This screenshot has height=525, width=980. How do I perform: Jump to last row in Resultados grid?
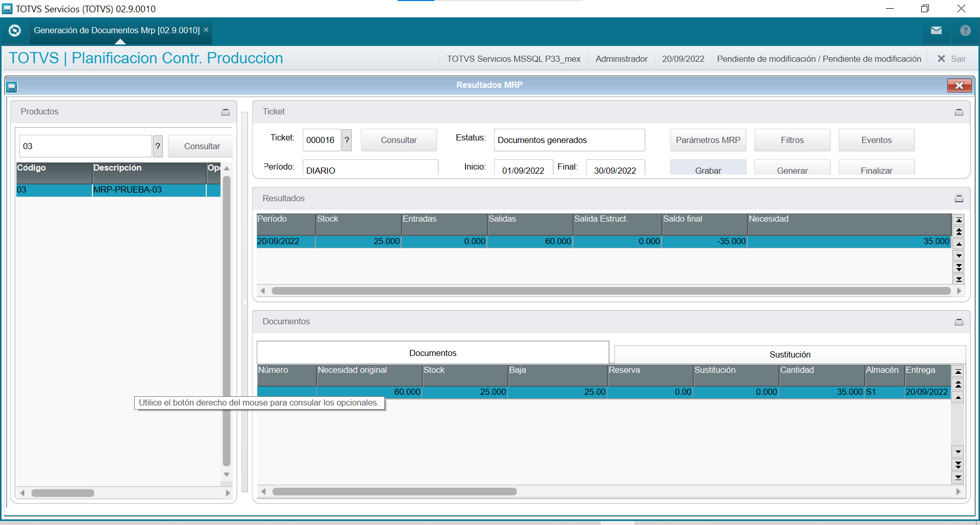[959, 279]
